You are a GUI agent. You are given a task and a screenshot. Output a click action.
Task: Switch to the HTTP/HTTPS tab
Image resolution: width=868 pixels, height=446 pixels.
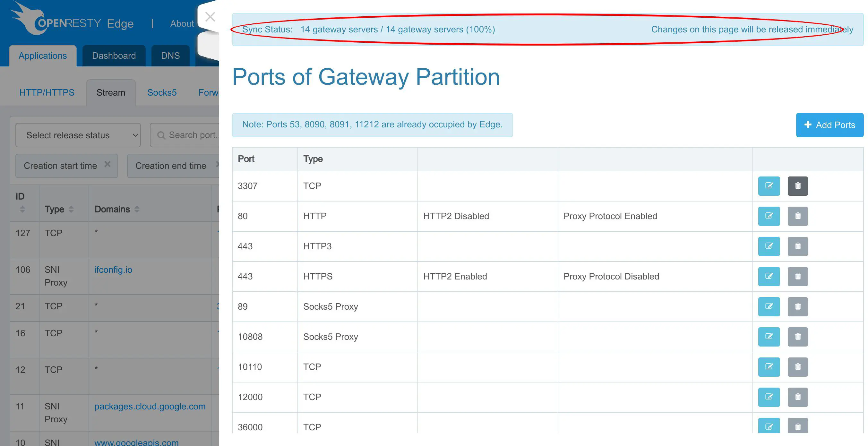47,92
